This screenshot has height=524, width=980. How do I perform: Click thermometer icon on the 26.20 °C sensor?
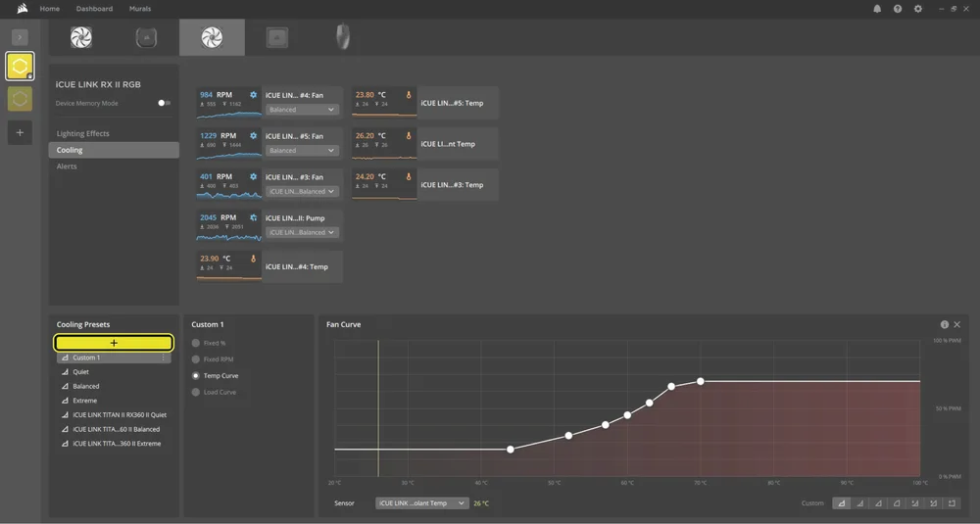409,135
